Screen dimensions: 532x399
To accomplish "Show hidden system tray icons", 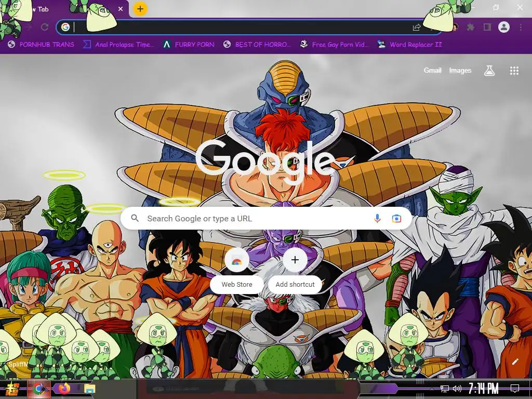I will (431, 389).
